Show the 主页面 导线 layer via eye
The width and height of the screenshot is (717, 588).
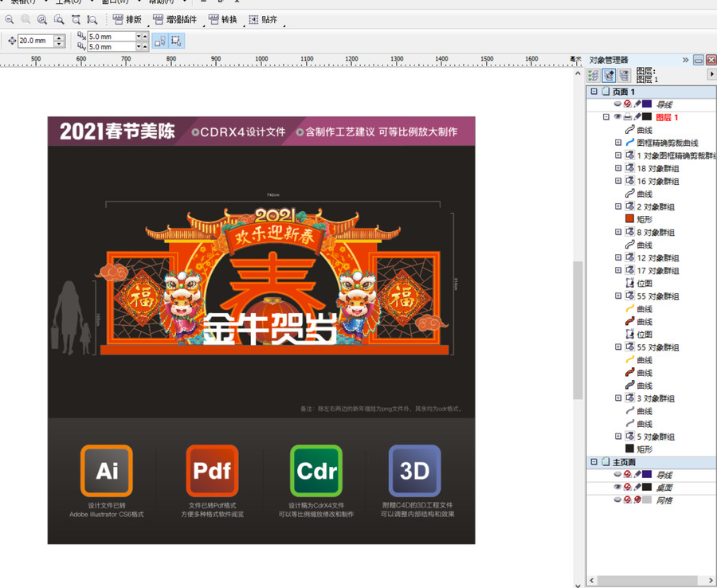pos(617,475)
